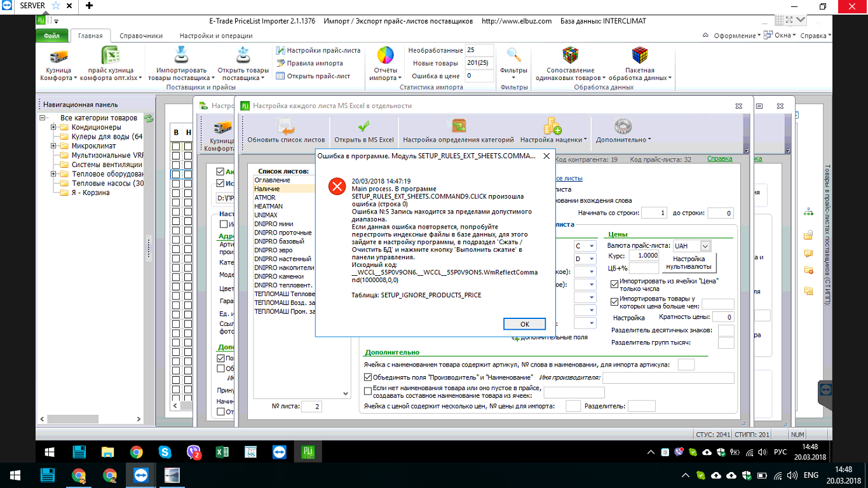Screen dimensions: 868x488
Task: Switch to Справочники ribbon tab
Action: 141,36
